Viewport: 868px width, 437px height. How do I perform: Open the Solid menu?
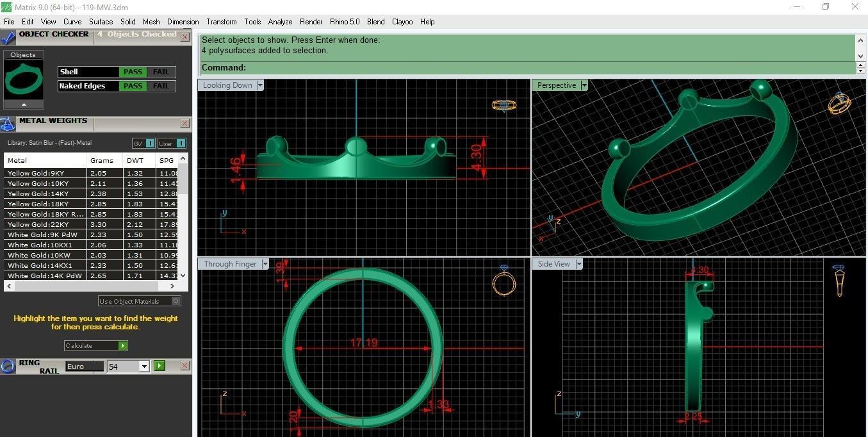pyautogui.click(x=128, y=22)
